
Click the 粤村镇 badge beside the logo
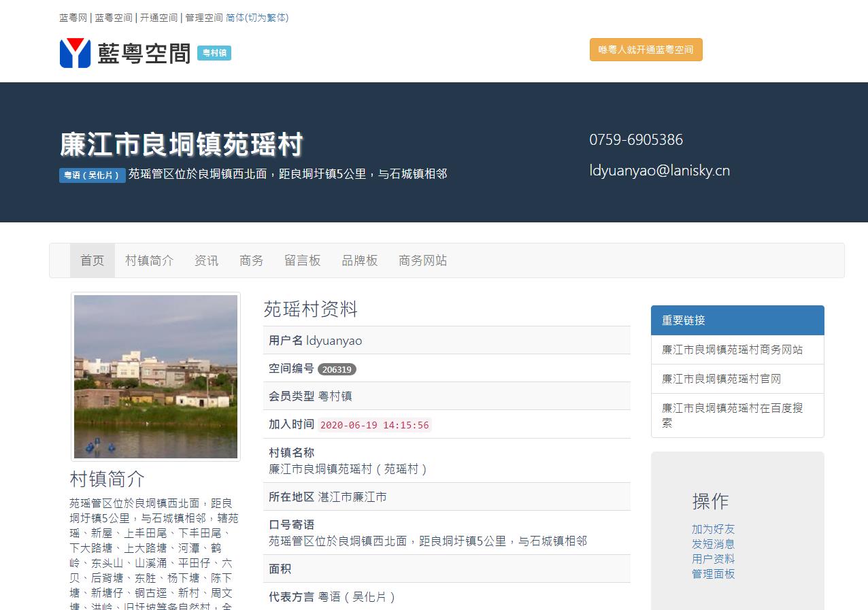coord(214,53)
